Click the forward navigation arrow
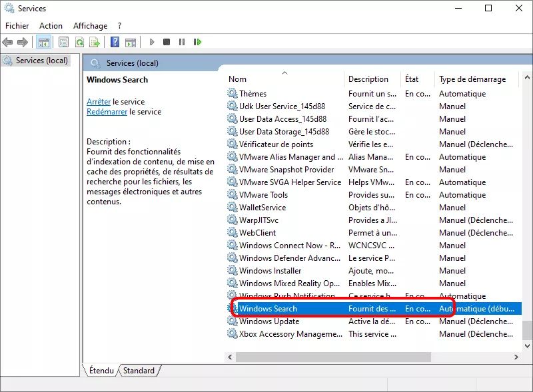The width and height of the screenshot is (533, 392). point(25,42)
